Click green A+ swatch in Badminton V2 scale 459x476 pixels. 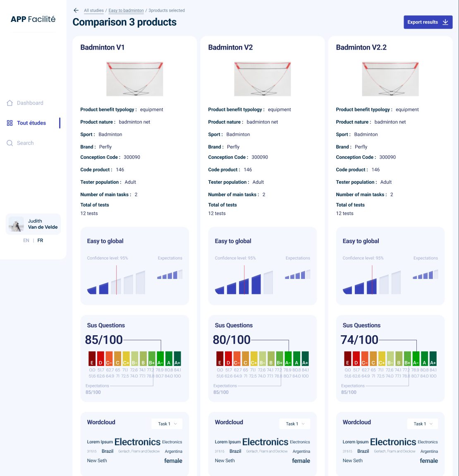pos(305,358)
